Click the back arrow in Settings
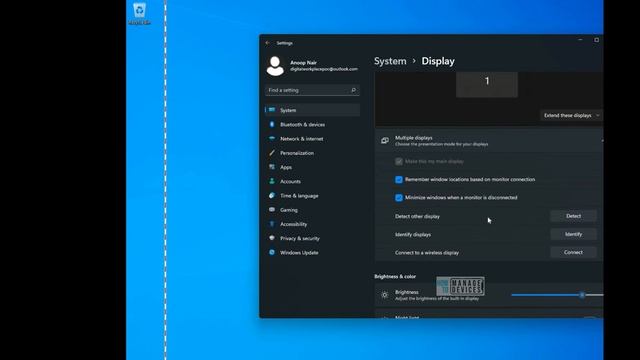This screenshot has width=640, height=360. [x=267, y=43]
